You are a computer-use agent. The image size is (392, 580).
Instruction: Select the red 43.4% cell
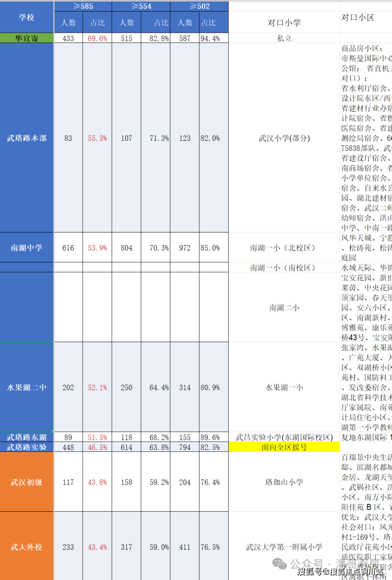97,546
